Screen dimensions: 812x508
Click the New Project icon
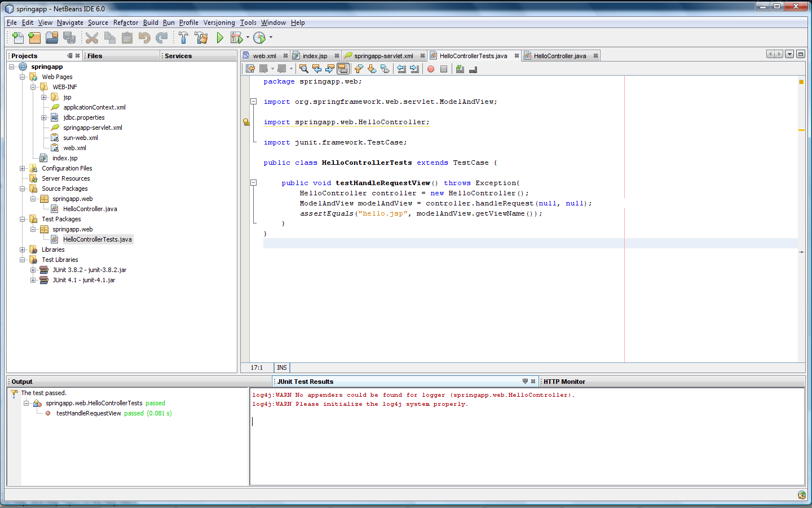pyautogui.click(x=34, y=38)
